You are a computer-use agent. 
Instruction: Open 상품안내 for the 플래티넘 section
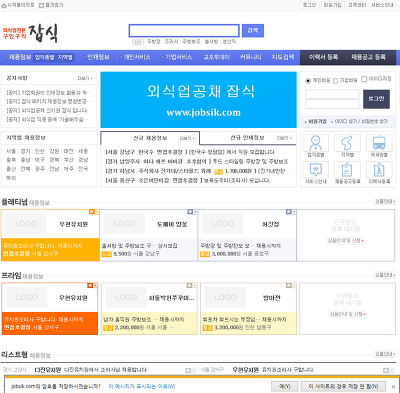point(385,201)
